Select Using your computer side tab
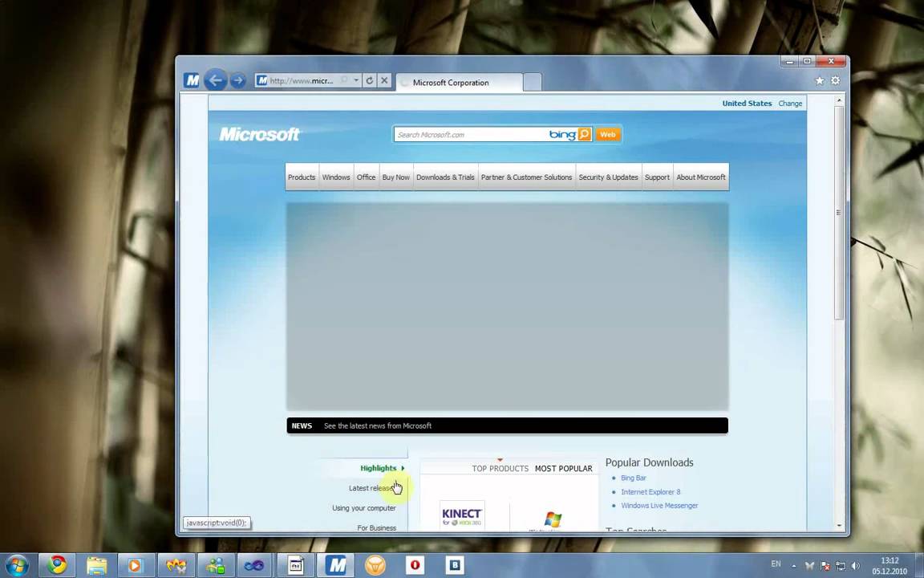Image resolution: width=924 pixels, height=578 pixels. pos(363,508)
